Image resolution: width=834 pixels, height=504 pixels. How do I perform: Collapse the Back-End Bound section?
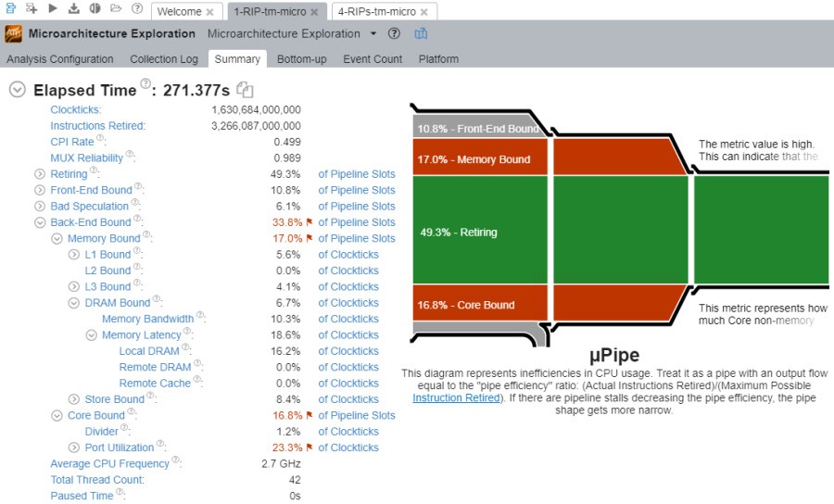pos(40,222)
